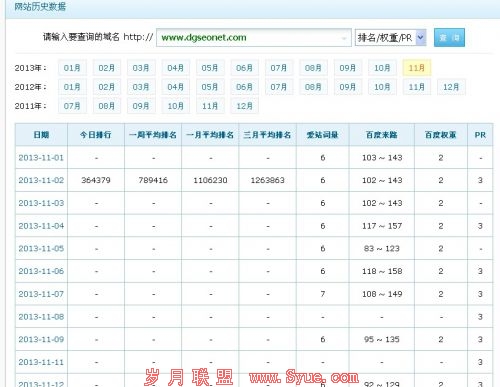The height and width of the screenshot is (387, 500).
Task: Click the 日期 column header
Action: 41,135
